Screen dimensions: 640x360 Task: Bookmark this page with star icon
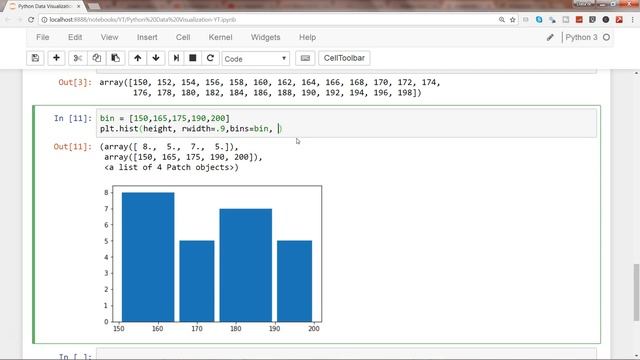coord(513,20)
